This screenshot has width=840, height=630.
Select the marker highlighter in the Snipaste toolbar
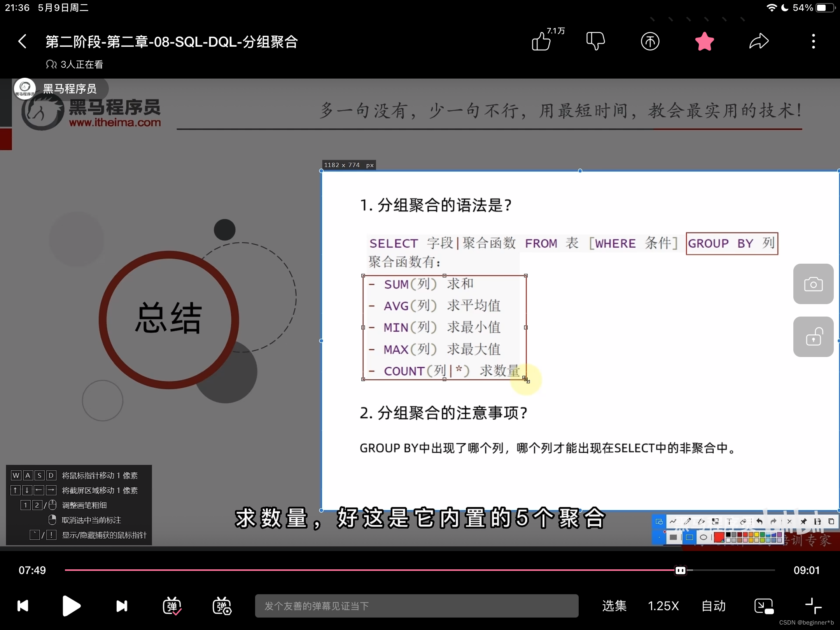pos(701,521)
